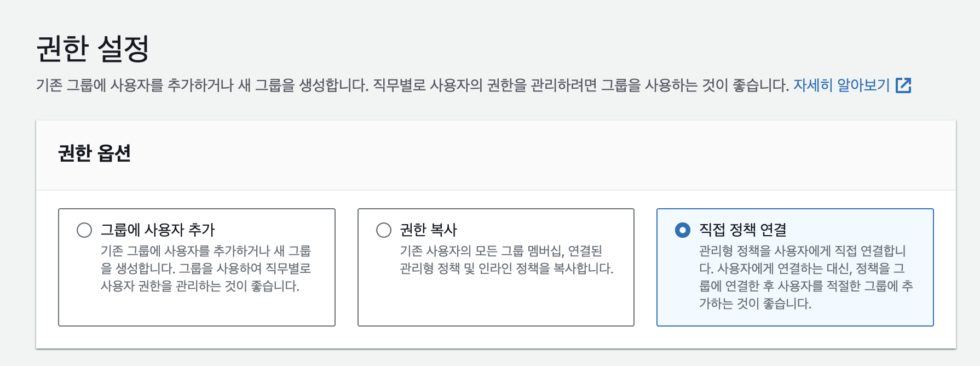The height and width of the screenshot is (366, 980).
Task: Click the 권한 복사 title text
Action: click(428, 230)
